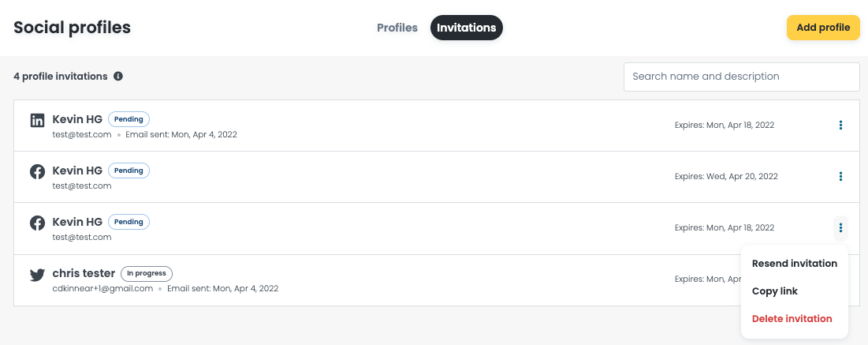Click the chris tester invitation name
Image resolution: width=868 pixels, height=345 pixels.
[84, 273]
